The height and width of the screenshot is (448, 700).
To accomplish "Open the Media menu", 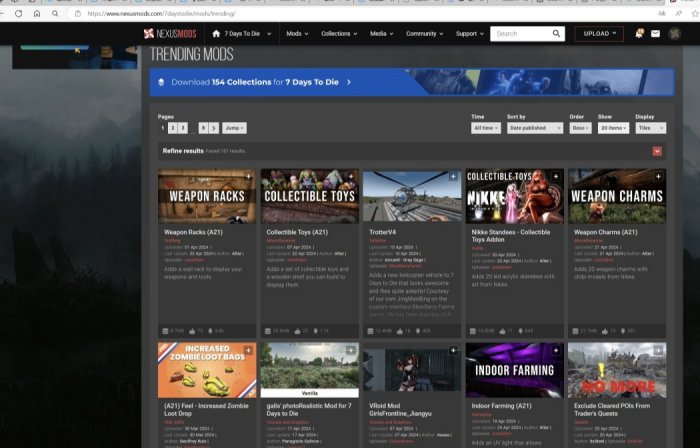I will (x=382, y=33).
